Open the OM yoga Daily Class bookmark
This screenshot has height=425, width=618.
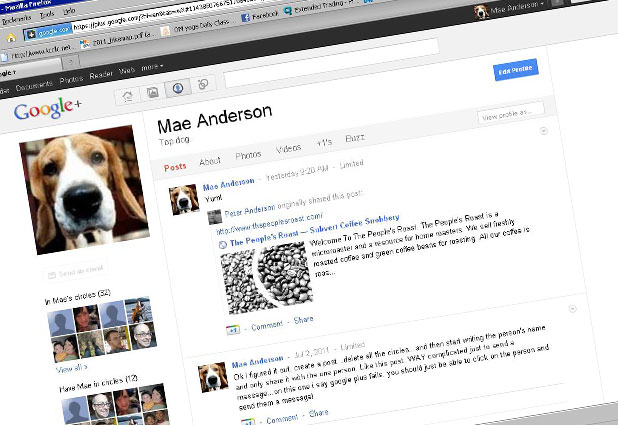point(195,27)
